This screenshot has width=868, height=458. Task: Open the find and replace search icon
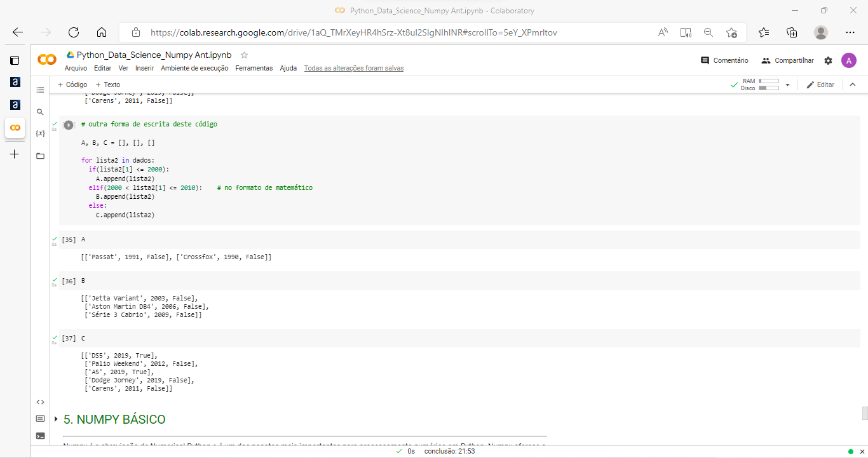point(40,112)
